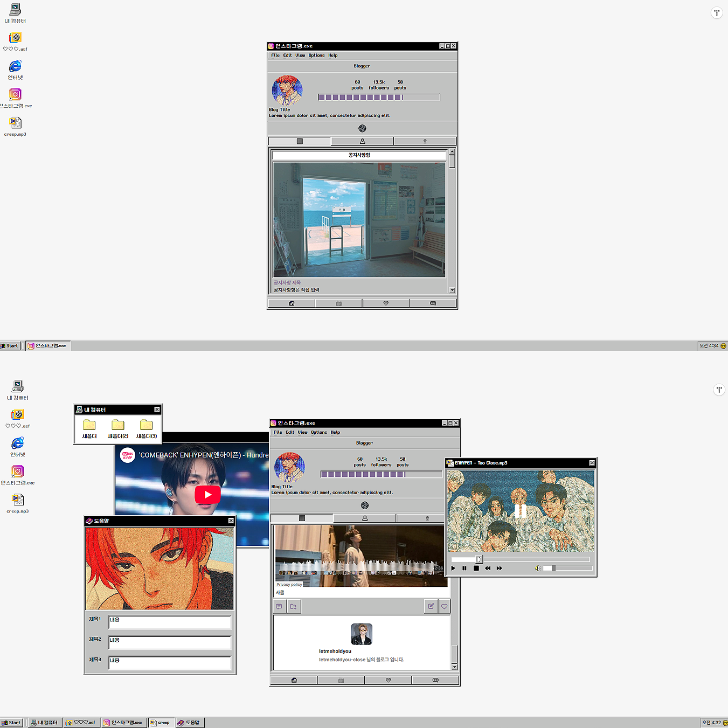Select the grid tab above the 공지사항형 post
Screen dimensions: 728x728
(x=300, y=141)
